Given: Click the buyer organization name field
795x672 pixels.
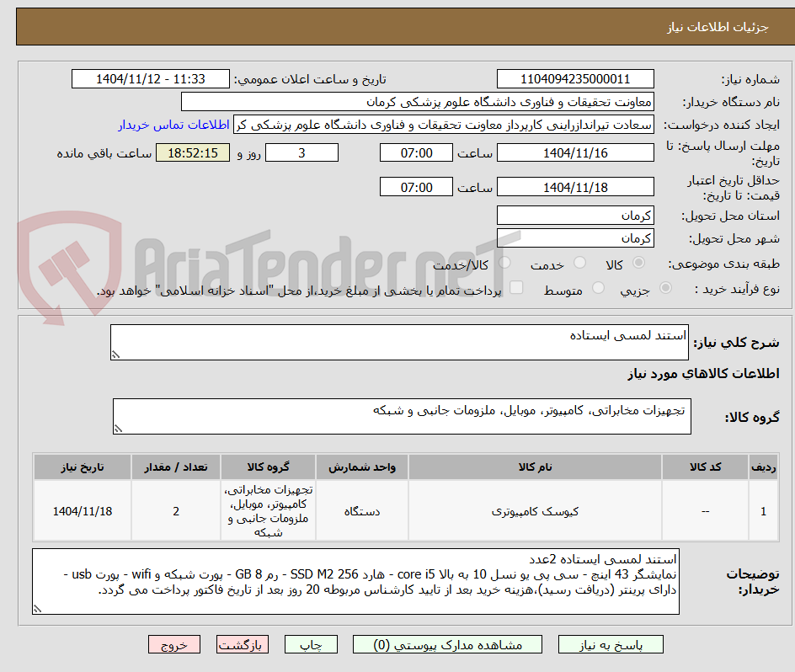Looking at the screenshot, I should coord(417,102).
